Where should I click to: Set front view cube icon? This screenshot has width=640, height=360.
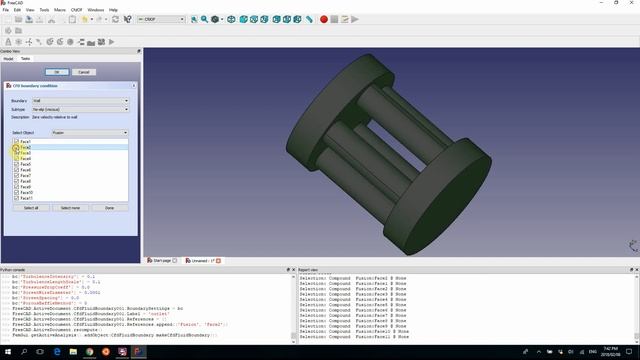[244, 19]
